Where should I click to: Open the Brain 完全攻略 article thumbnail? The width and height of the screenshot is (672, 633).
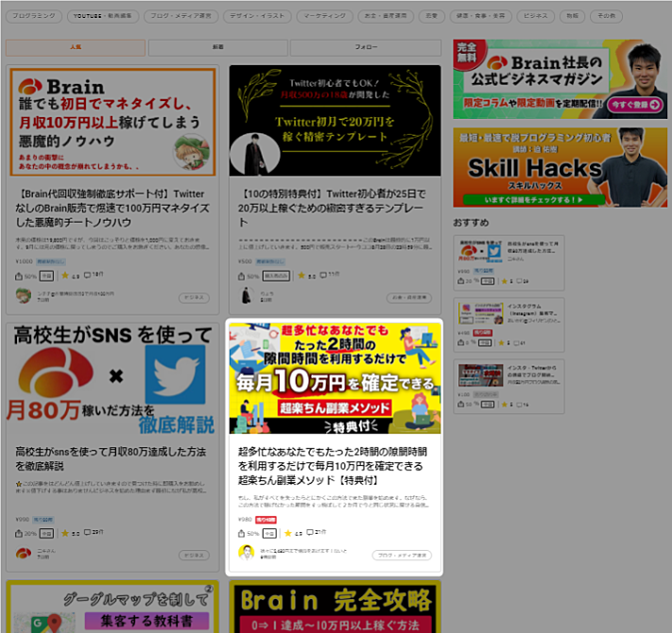[x=335, y=607]
